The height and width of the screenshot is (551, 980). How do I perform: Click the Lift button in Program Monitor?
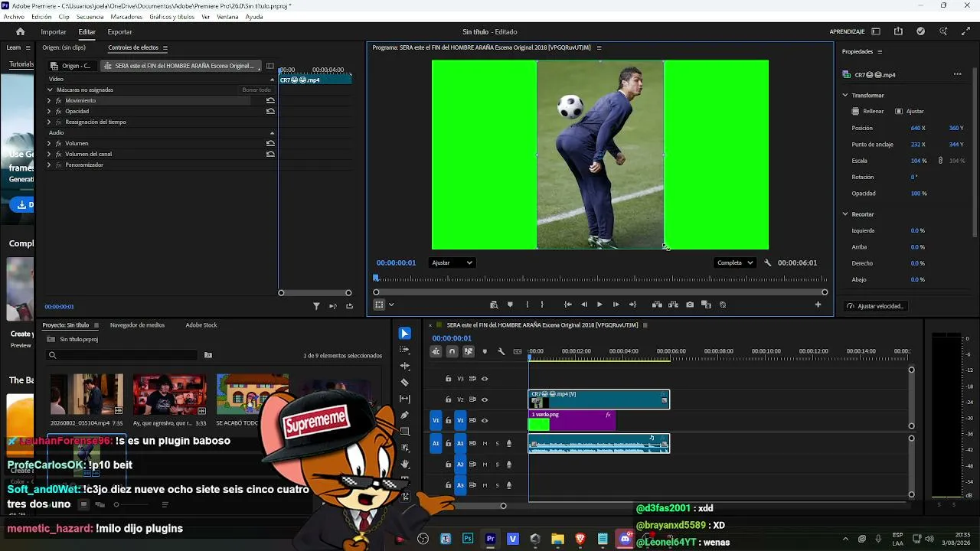(657, 305)
